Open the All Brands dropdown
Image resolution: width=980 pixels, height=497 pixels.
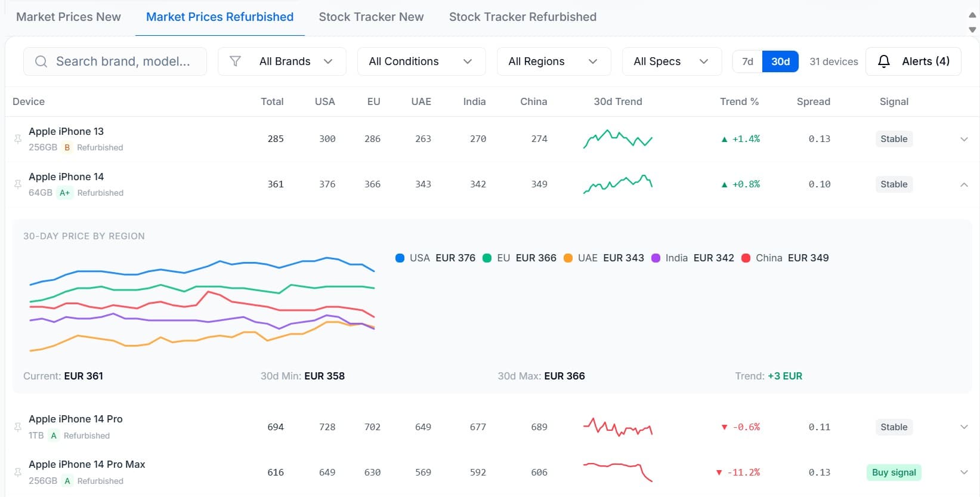282,61
